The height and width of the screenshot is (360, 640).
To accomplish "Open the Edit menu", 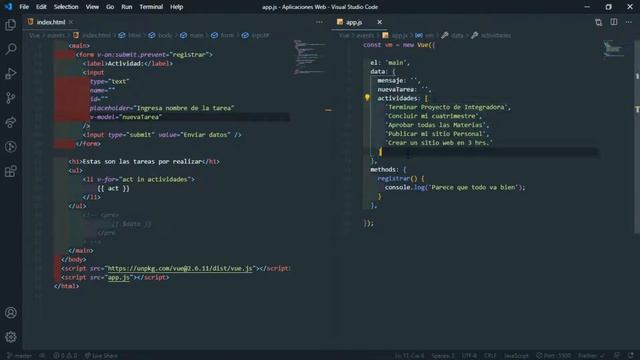I will (x=41, y=7).
